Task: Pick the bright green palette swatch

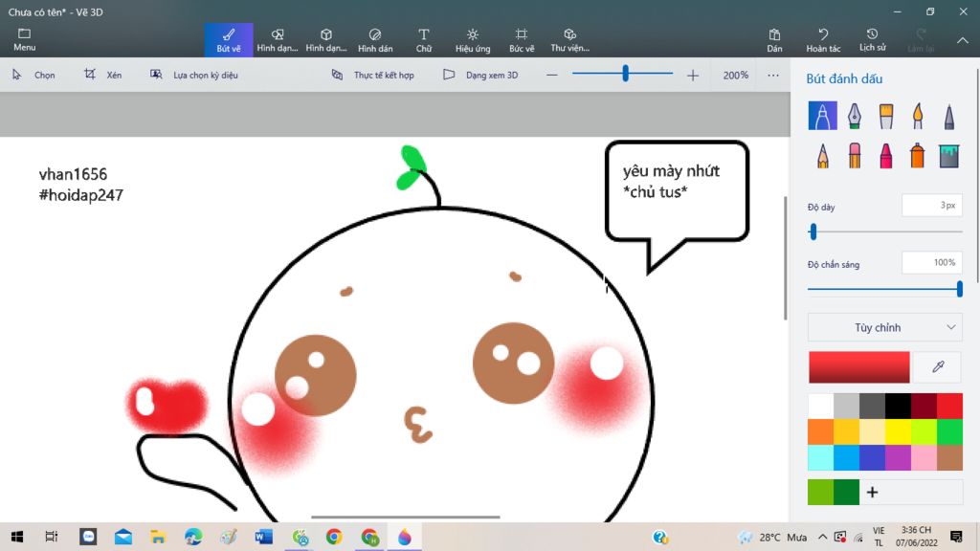Action: (x=949, y=431)
